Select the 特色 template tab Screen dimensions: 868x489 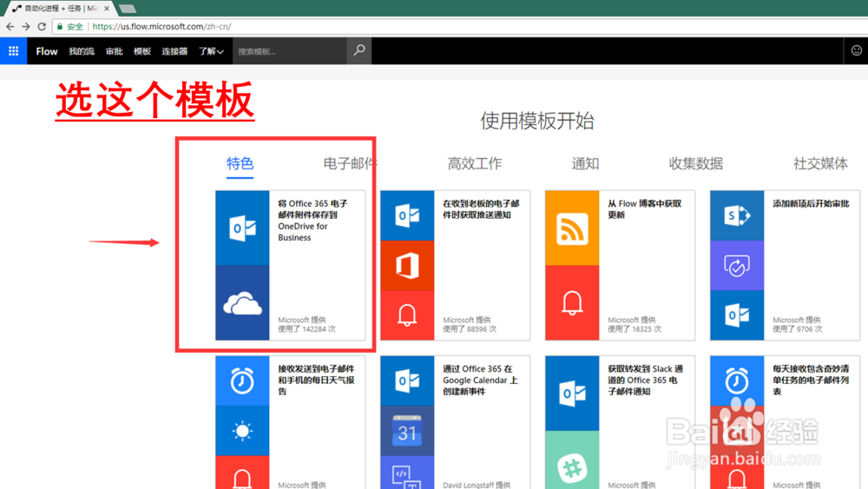tap(240, 163)
